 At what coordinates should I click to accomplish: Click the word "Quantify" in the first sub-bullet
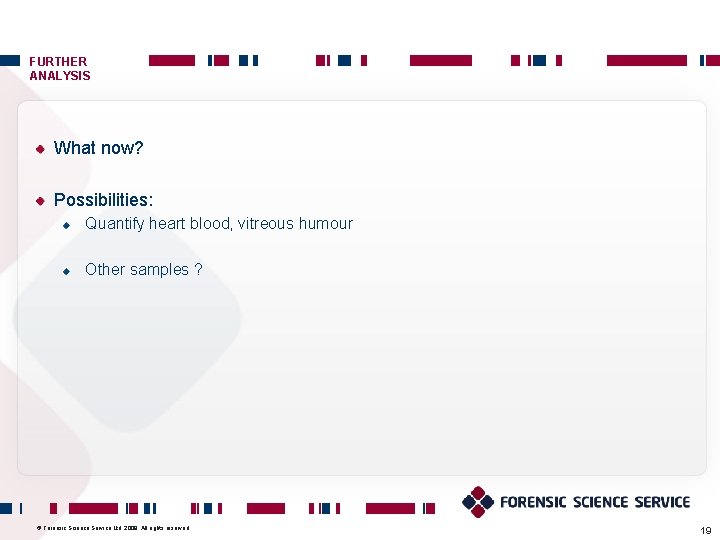pyautogui.click(x=114, y=224)
